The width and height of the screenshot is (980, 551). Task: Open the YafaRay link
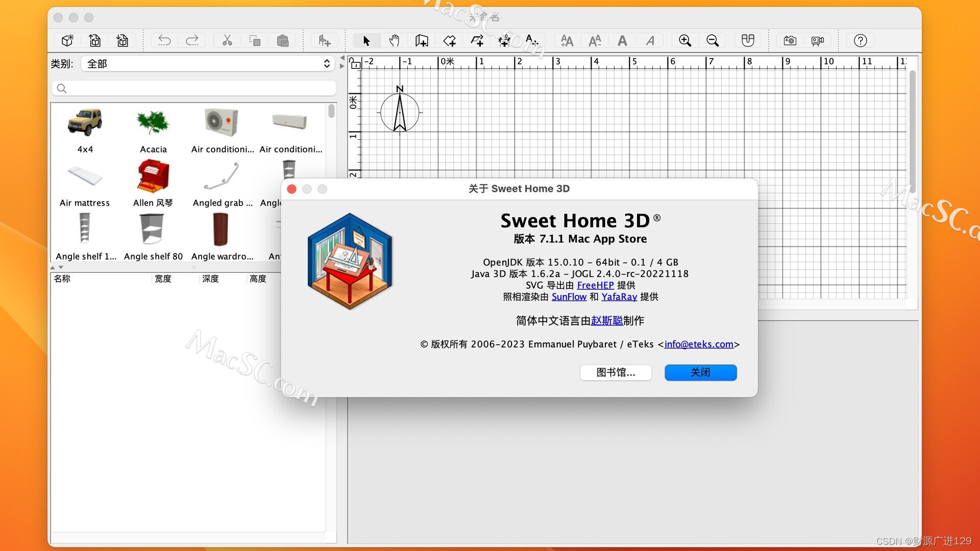(619, 296)
